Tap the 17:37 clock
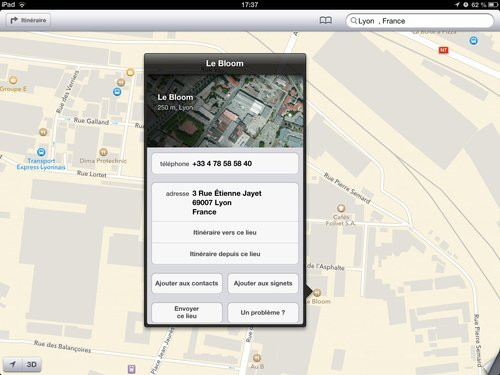This screenshot has width=500, height=375. click(x=250, y=4)
